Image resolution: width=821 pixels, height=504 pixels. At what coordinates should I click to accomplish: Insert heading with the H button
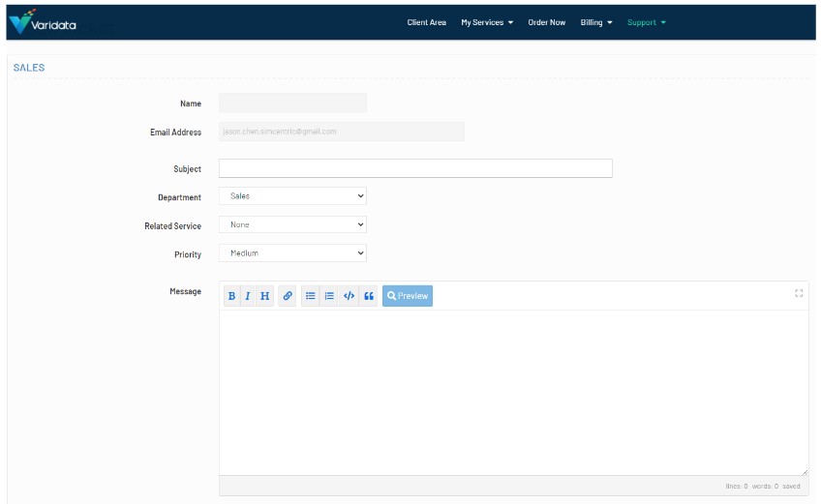(x=265, y=296)
